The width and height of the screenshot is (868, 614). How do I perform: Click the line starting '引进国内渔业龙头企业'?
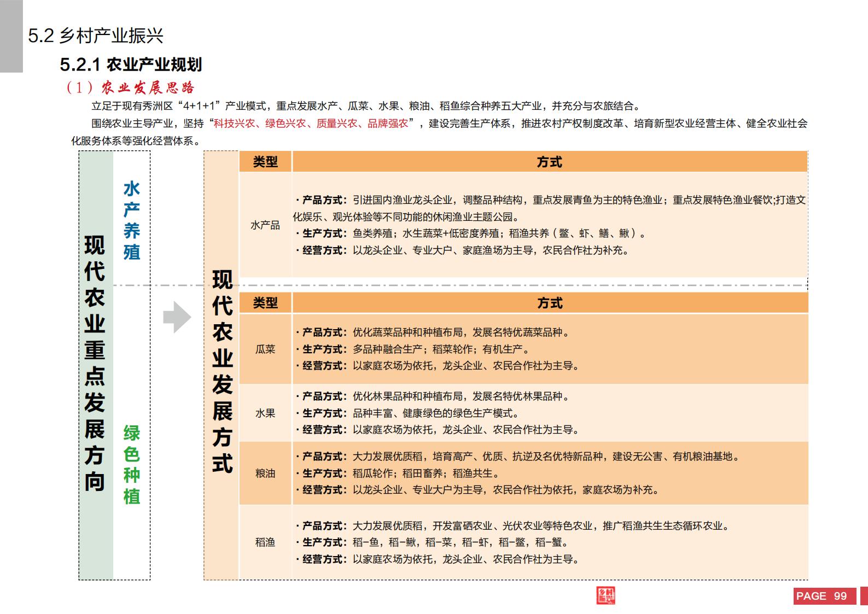click(551, 200)
